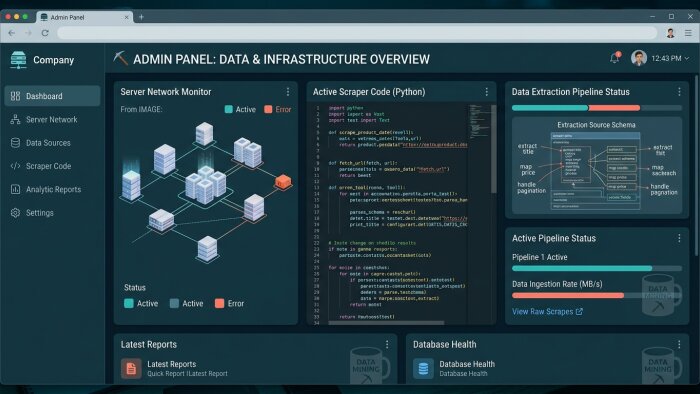Viewport: 700px width, 394px height.
Task: Click the gray Active status swatch
Action: (x=174, y=303)
